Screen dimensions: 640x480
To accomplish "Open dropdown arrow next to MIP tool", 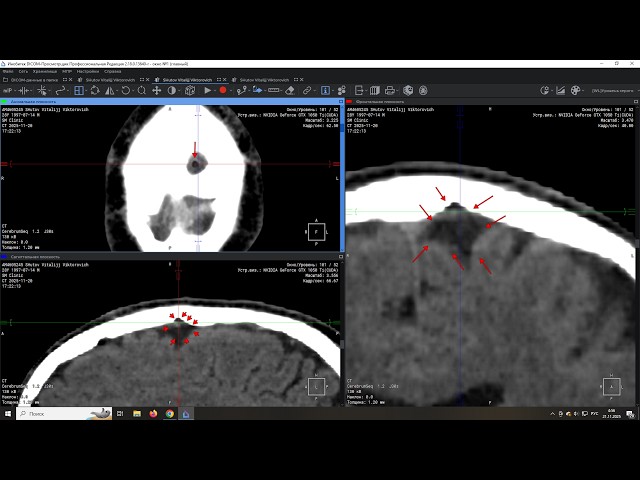I will pyautogui.click(x=15, y=91).
